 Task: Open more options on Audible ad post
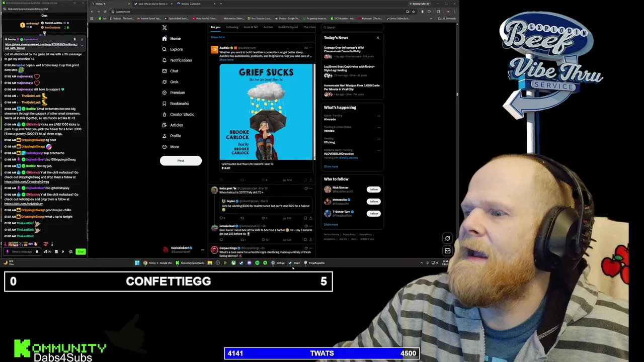click(x=311, y=48)
